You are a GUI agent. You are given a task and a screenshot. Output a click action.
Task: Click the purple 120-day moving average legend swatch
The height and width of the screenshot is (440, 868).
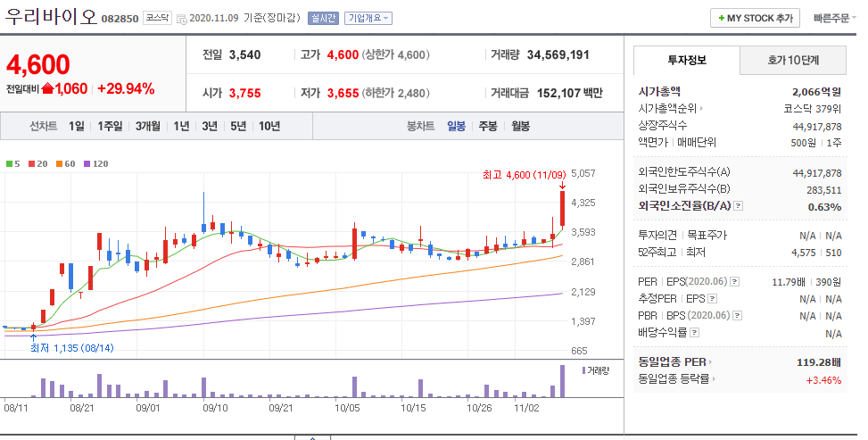(x=87, y=164)
